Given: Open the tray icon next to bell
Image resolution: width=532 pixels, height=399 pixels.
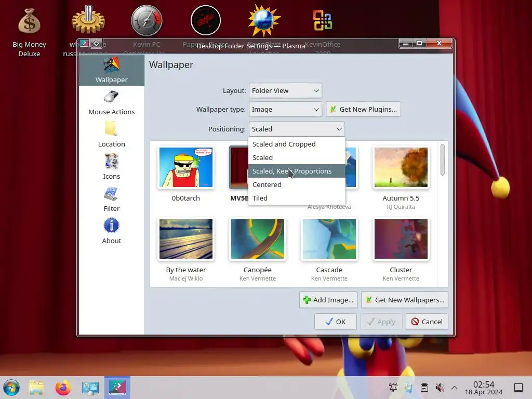Looking at the screenshot, I should pyautogui.click(x=408, y=388).
